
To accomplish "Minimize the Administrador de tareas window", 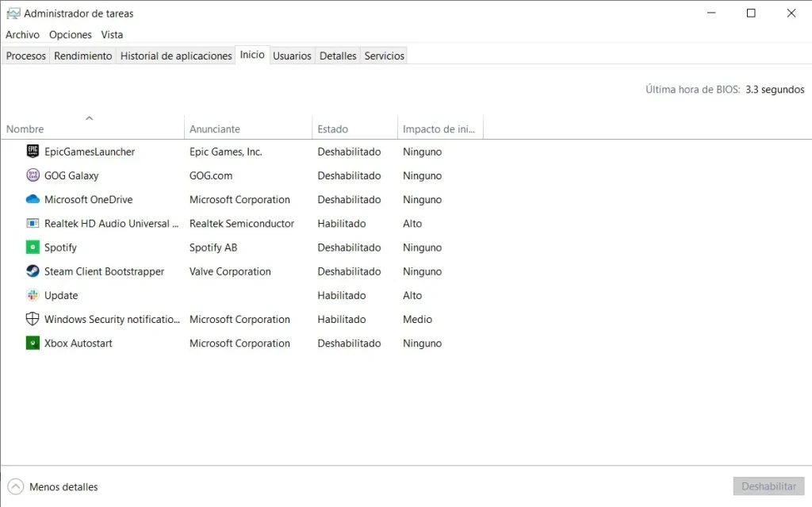I will coord(711,13).
